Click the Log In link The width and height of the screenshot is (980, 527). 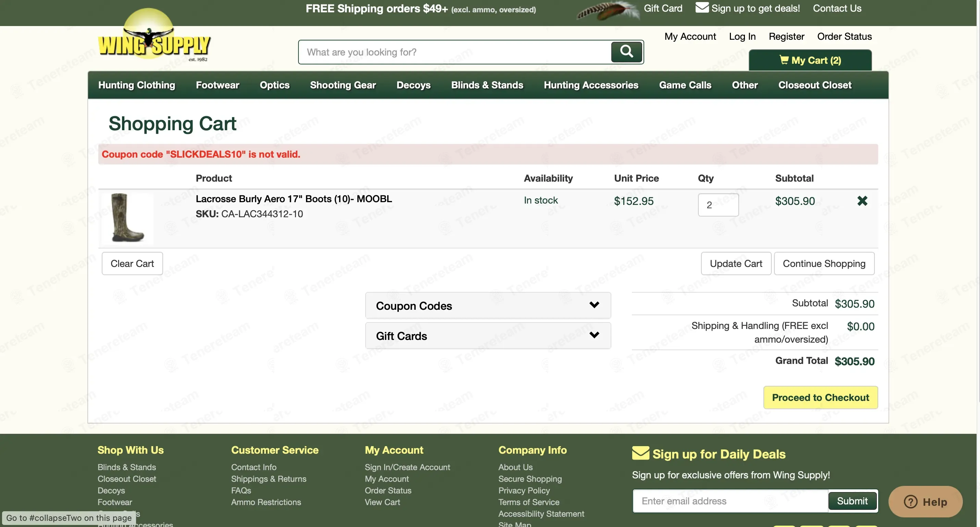(742, 36)
